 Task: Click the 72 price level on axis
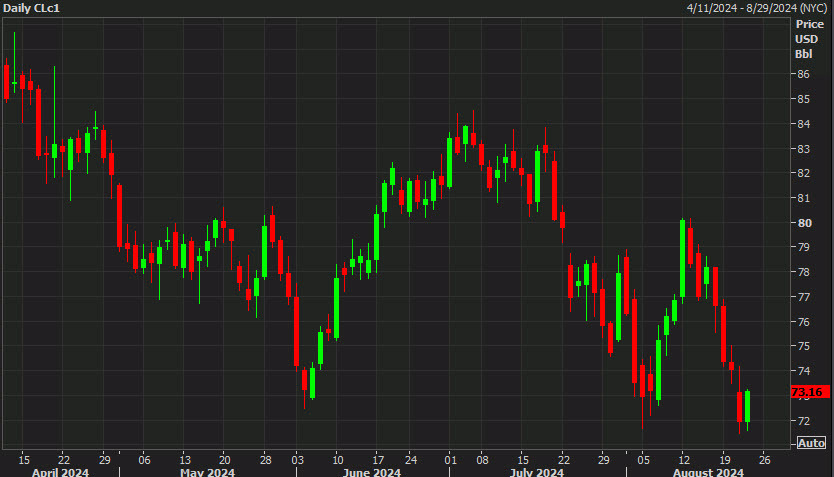(x=802, y=421)
